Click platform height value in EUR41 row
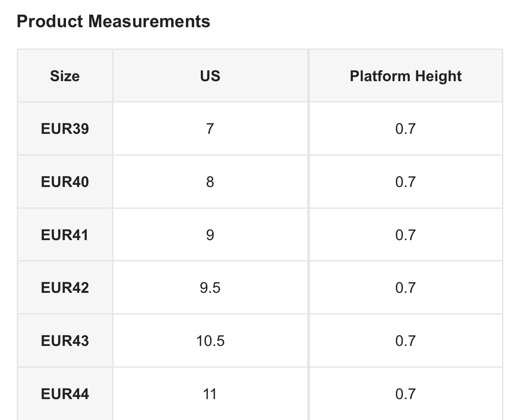This screenshot has height=420, width=520. tap(405, 235)
